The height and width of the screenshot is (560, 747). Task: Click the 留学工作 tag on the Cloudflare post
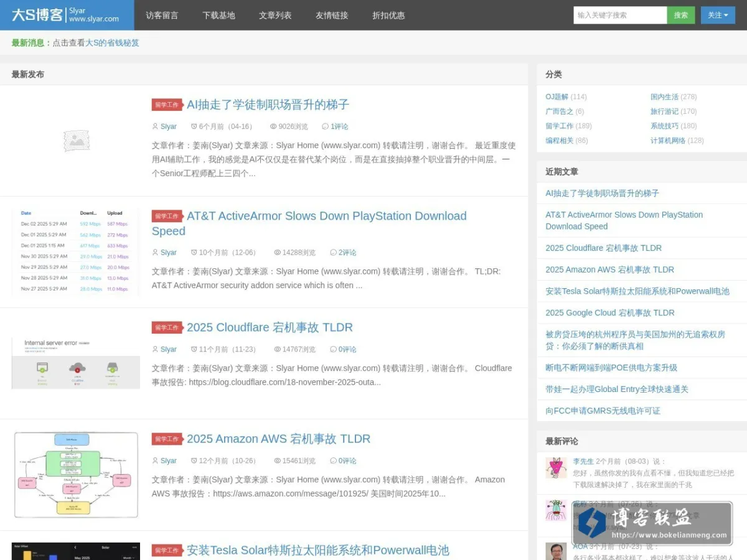point(167,327)
